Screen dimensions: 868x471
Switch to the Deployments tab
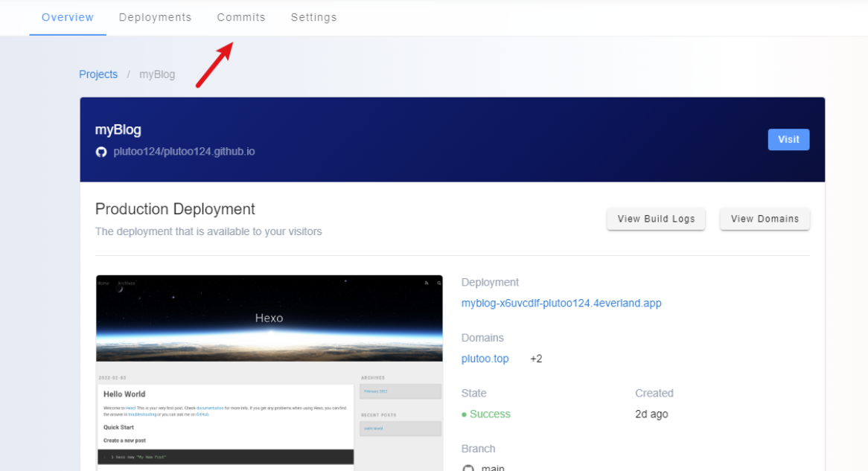click(155, 17)
